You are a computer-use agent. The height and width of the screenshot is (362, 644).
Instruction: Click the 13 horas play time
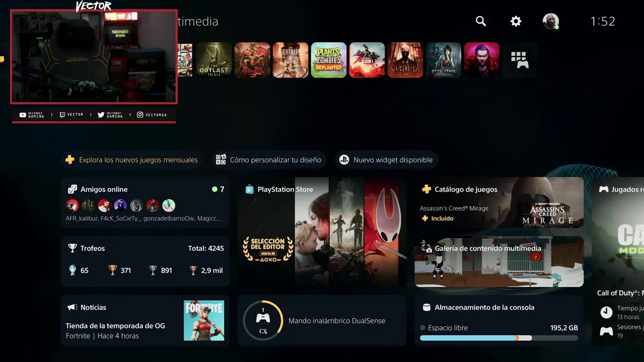(628, 317)
